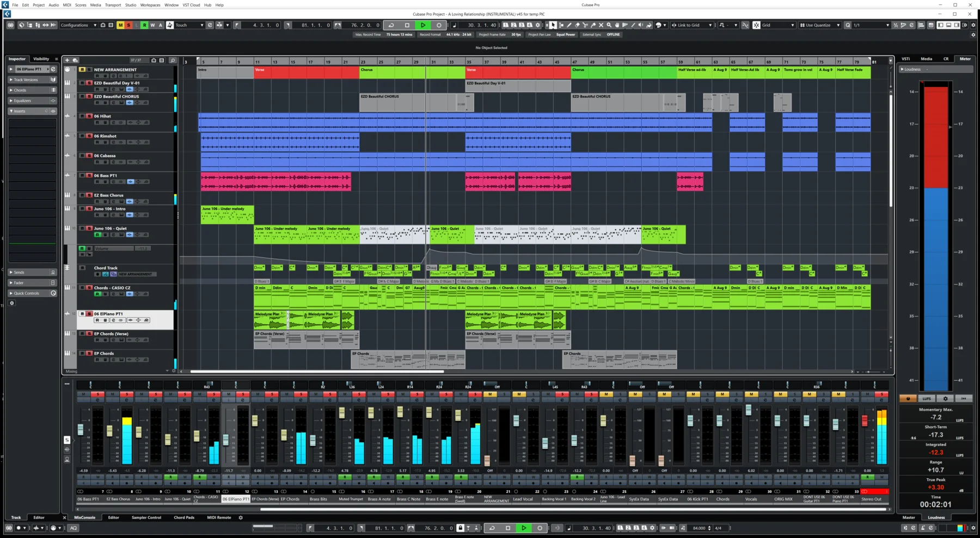Click Add Track plus icon in track list
Screen dimensions: 980x538
[x=67, y=60]
